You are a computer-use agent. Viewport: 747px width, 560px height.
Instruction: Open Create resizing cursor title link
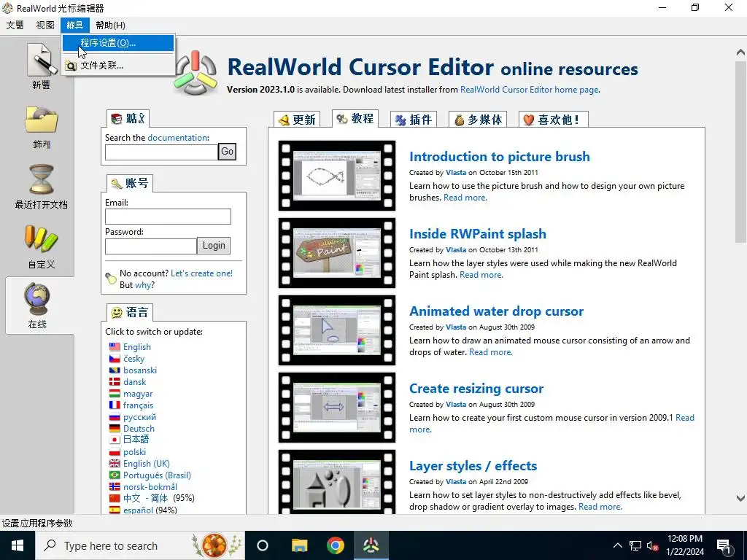[x=476, y=389]
